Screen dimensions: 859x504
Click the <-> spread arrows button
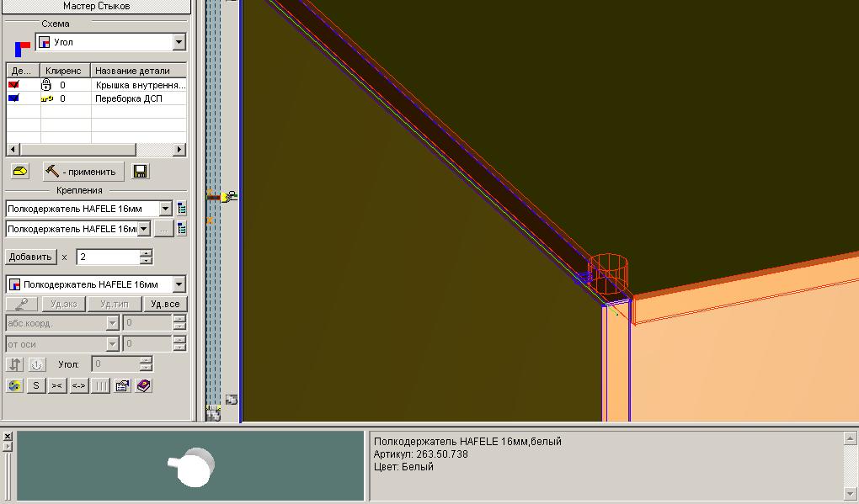(78, 385)
